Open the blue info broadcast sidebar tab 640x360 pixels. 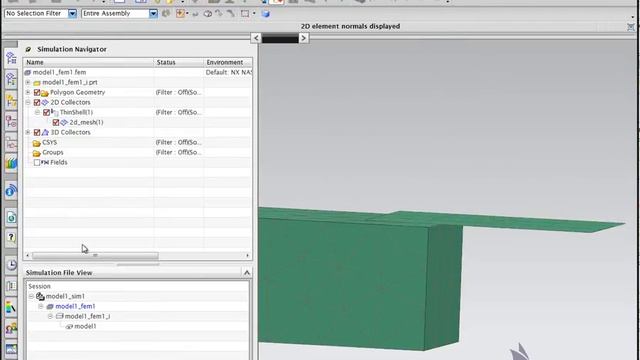11,191
